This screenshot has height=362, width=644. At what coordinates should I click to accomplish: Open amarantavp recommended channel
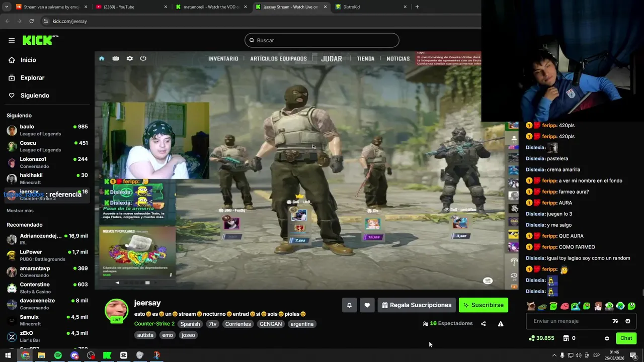(47, 271)
